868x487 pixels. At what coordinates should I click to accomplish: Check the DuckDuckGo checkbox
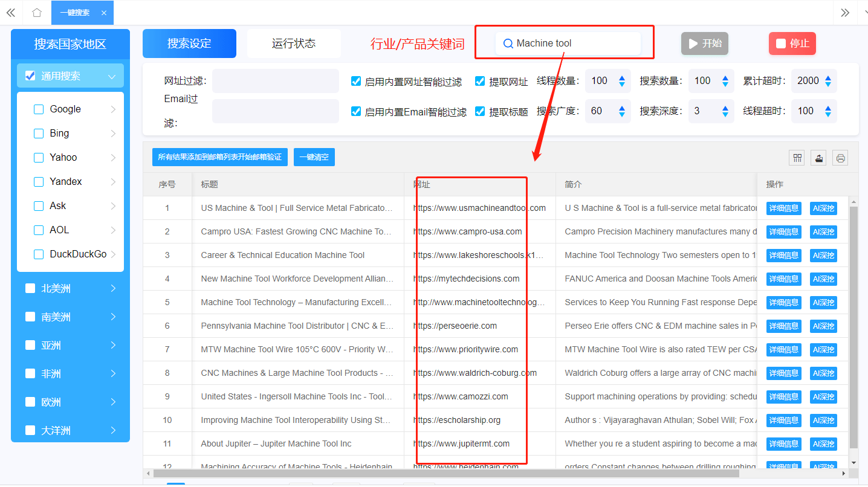(39, 254)
